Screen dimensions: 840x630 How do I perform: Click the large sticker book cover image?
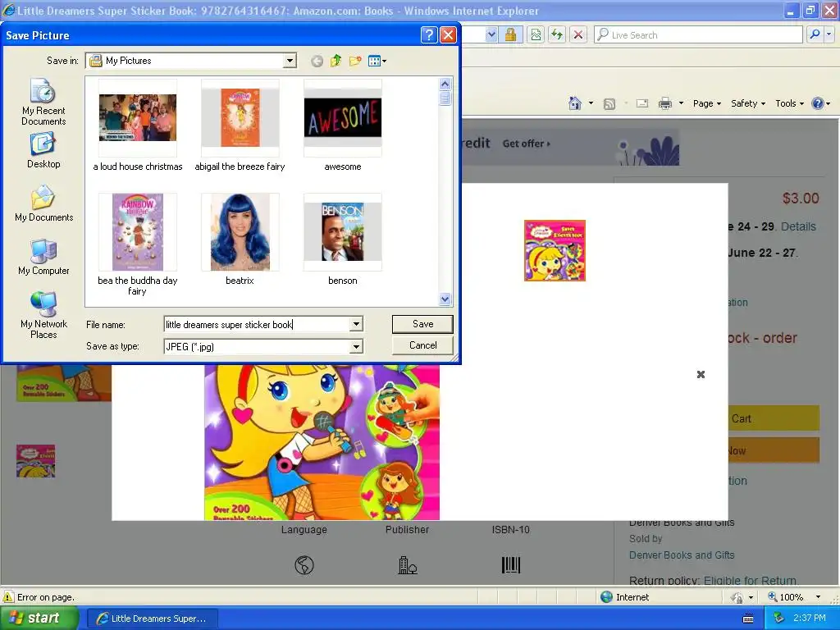[x=322, y=442]
